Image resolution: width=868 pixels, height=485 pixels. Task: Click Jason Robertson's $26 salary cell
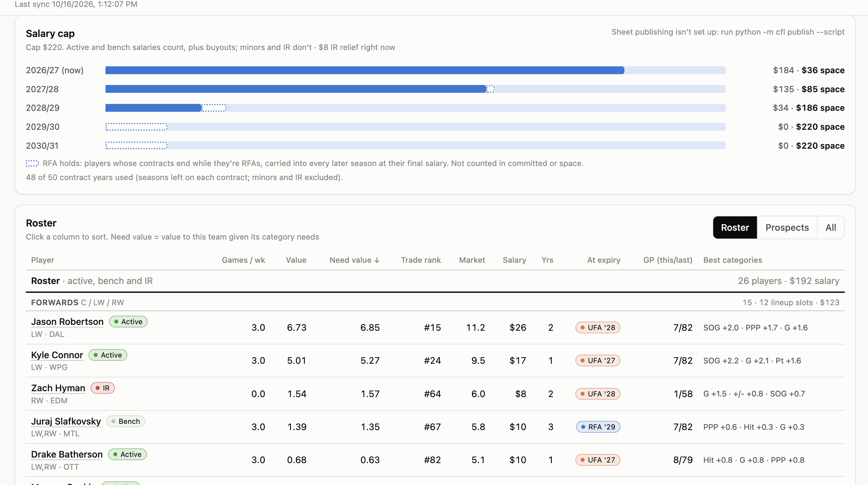518,327
